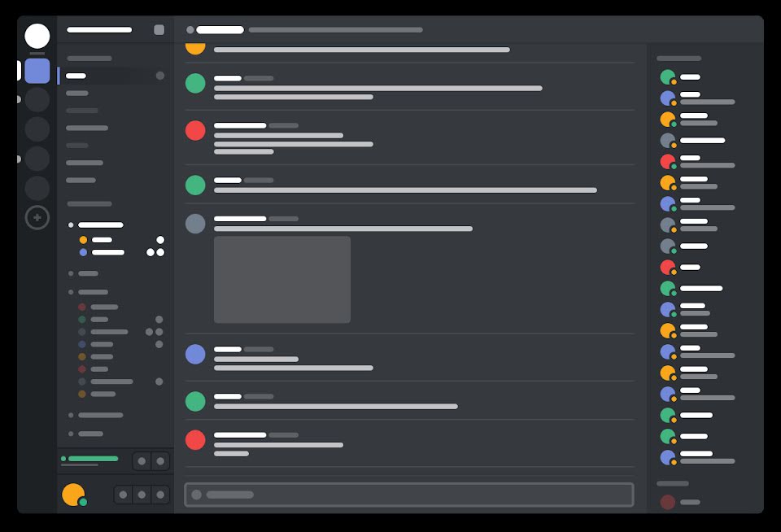Toggle the headphone deafen circle button
Viewport: 781px width, 532px height.
142,495
